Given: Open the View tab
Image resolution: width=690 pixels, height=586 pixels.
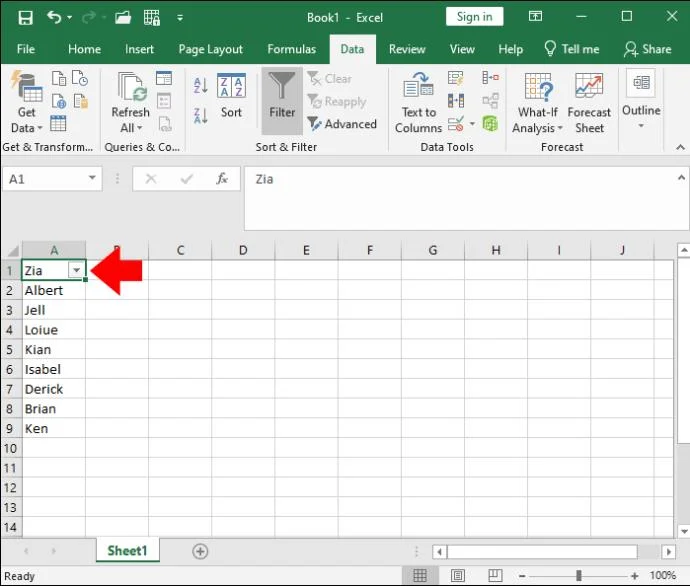Looking at the screenshot, I should coord(462,49).
